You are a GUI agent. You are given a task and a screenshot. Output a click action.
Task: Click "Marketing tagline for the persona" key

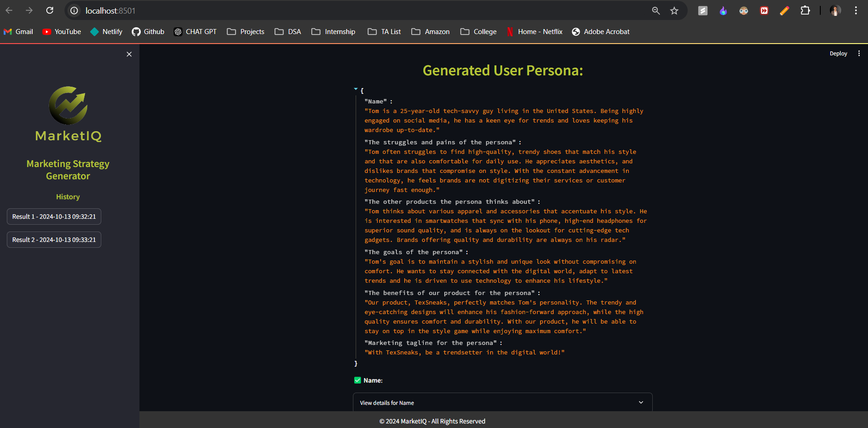tap(431, 343)
